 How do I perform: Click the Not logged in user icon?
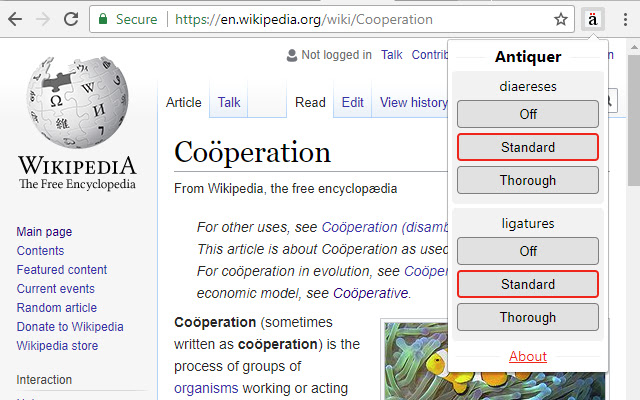(x=292, y=55)
